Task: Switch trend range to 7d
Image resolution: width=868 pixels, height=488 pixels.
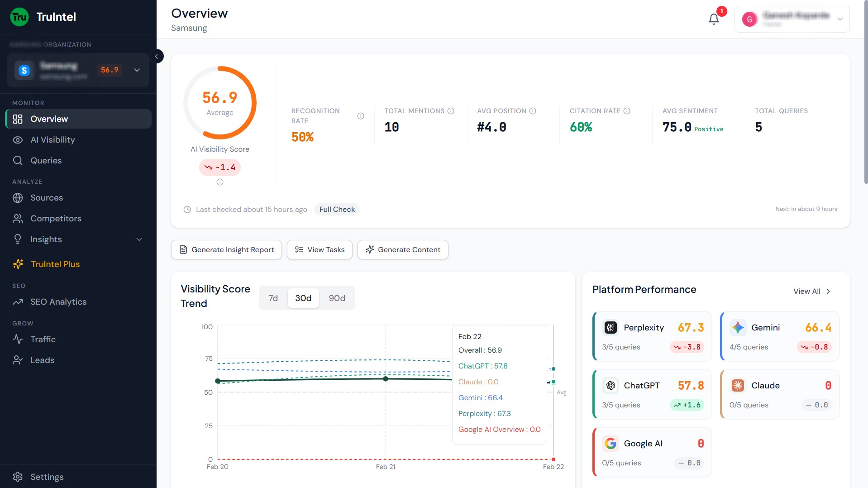Action: tap(273, 298)
